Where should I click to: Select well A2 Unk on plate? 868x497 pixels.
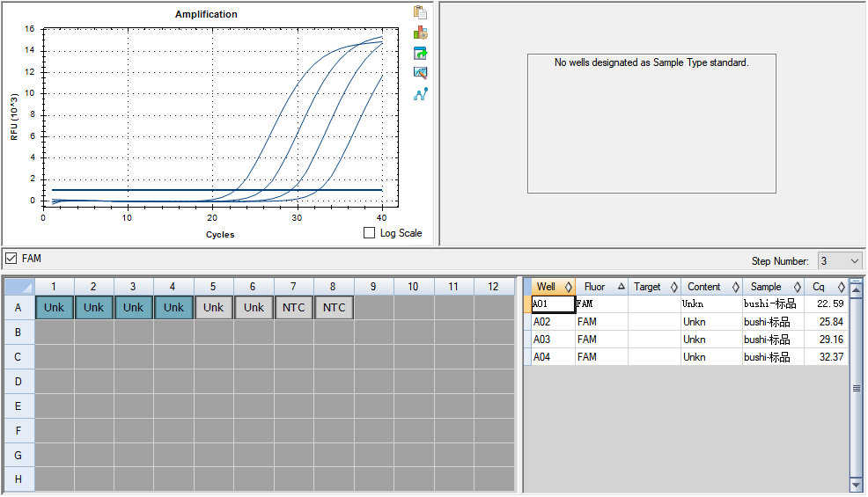[x=93, y=307]
